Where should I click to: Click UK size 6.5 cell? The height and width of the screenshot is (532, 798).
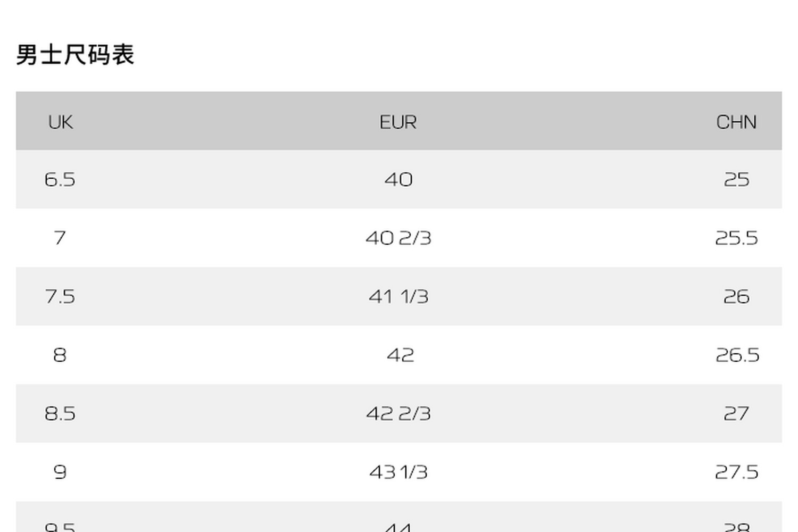(x=60, y=179)
